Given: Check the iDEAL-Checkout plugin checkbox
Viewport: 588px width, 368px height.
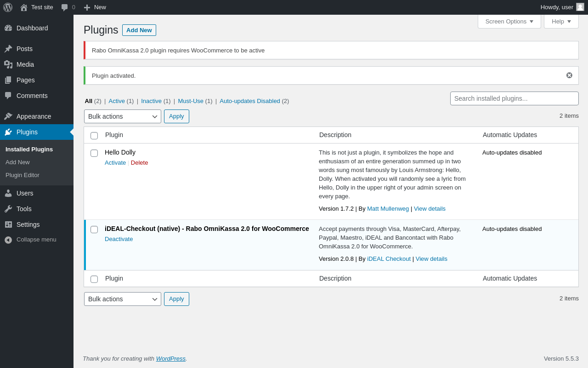Looking at the screenshot, I should pos(94,230).
